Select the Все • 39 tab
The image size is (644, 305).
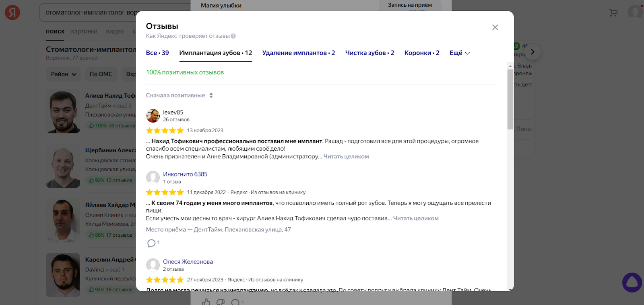pyautogui.click(x=157, y=53)
